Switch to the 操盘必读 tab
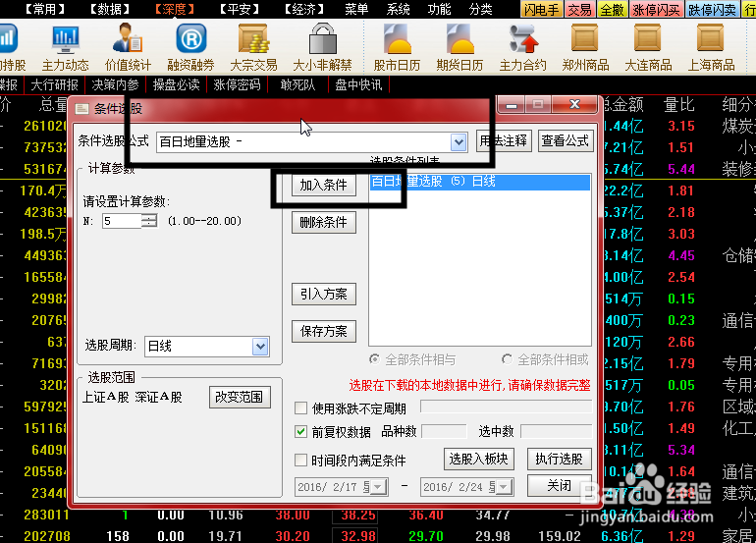756x543 pixels. (x=176, y=84)
